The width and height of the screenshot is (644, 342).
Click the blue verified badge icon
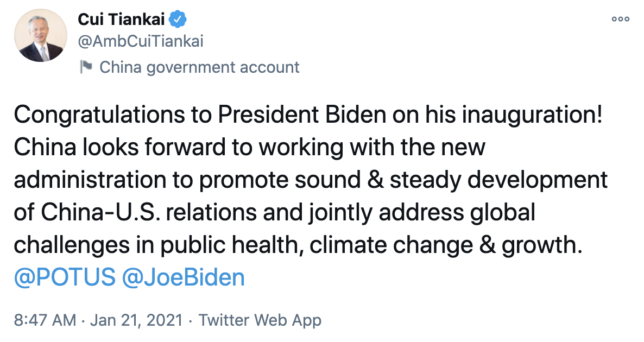179,20
